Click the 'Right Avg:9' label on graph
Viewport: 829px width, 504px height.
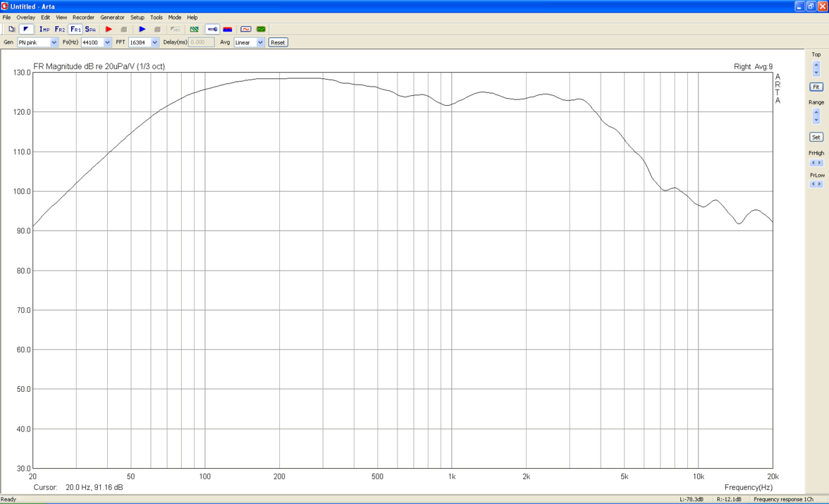pyautogui.click(x=753, y=67)
